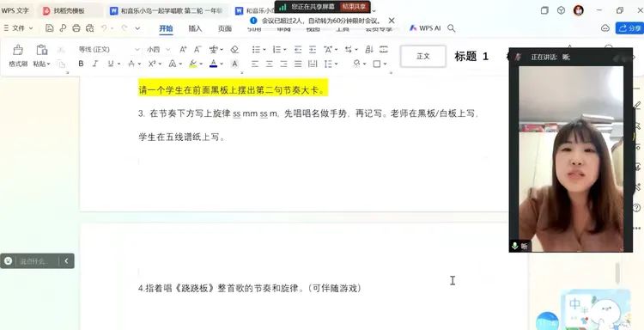Click the microphone icon in video window
The height and width of the screenshot is (330, 644).
point(514,246)
